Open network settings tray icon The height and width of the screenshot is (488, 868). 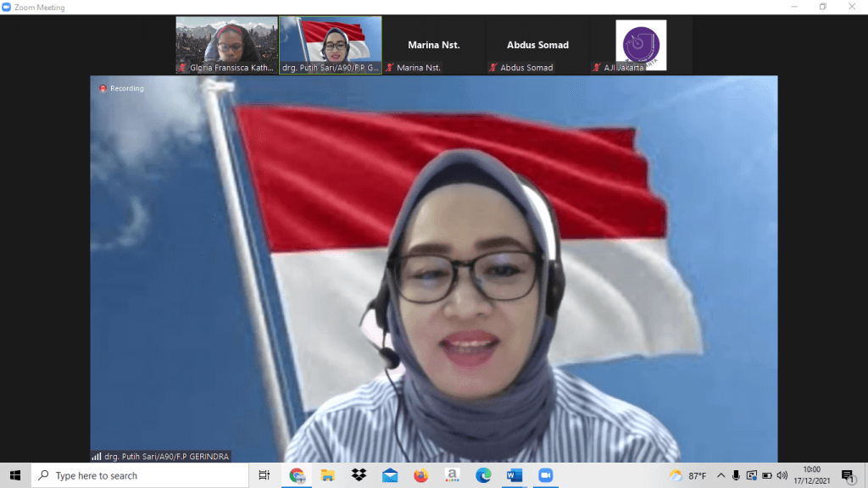pos(751,475)
